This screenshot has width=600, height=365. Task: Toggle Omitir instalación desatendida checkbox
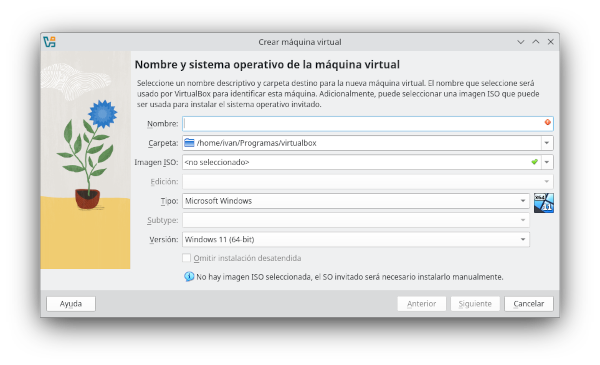pos(186,258)
